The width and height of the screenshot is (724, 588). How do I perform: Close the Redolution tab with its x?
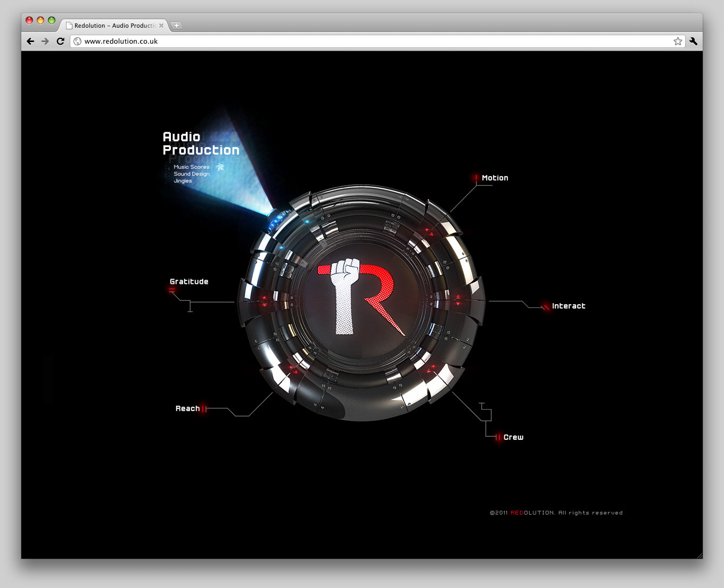161,25
